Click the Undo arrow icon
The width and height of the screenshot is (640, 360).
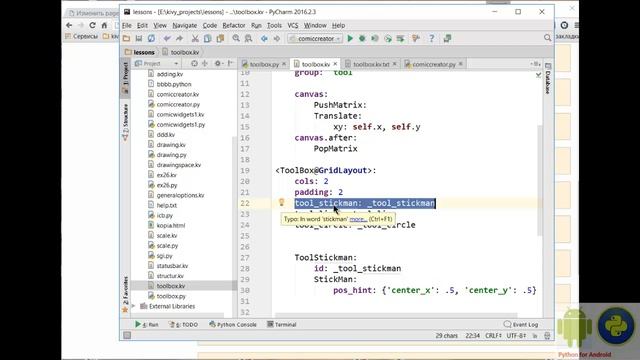167,38
